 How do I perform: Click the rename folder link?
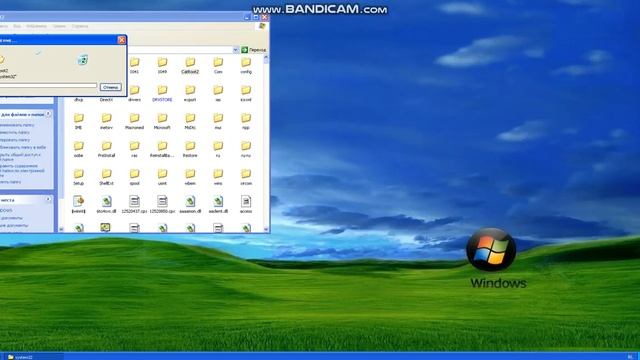(x=17, y=125)
